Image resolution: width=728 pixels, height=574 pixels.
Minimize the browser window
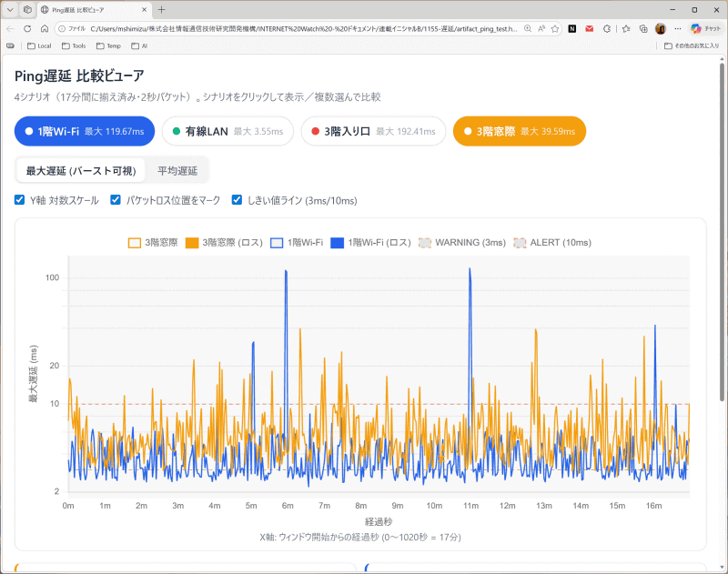coord(672,9)
